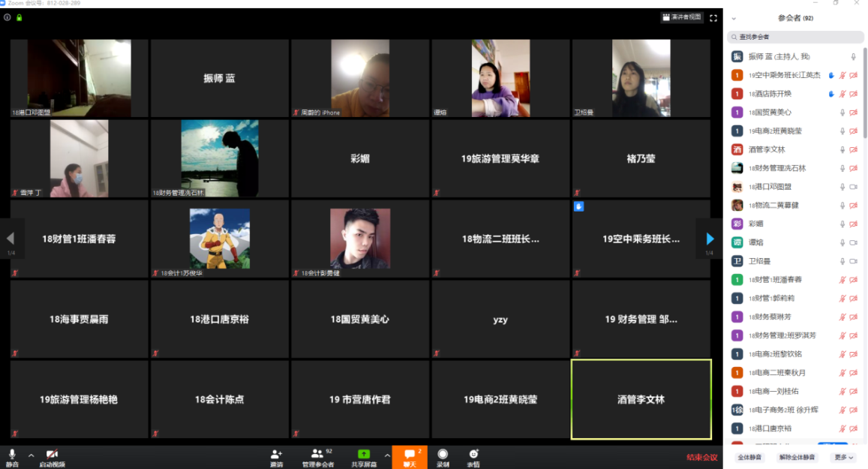The image size is (868, 469).
Task: Enter full screen mode icon
Action: tap(713, 18)
